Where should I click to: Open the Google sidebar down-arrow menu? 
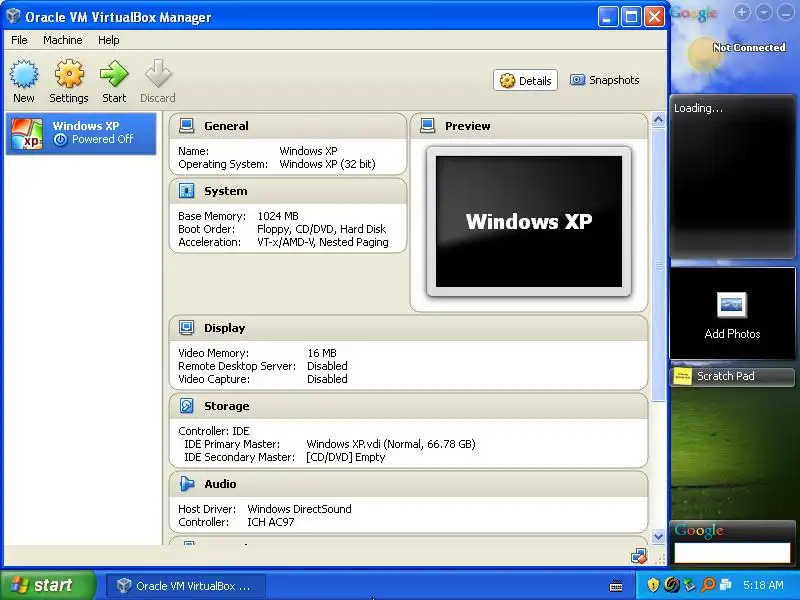764,12
